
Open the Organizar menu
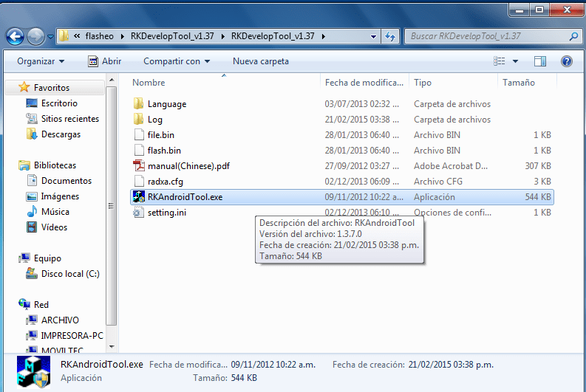[41, 61]
